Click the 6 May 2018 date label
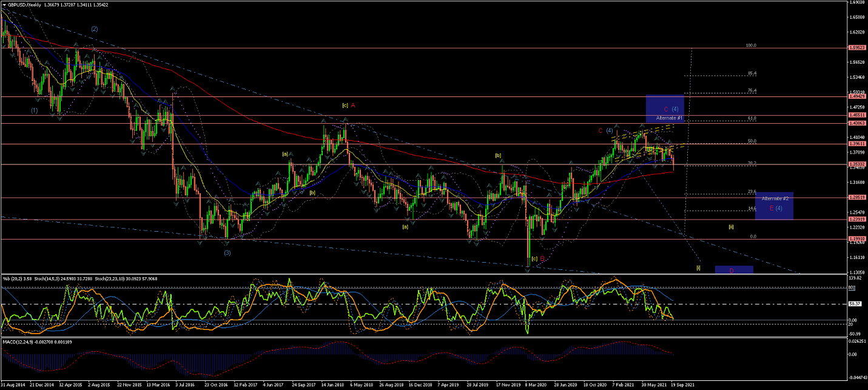The width and height of the screenshot is (868, 390). 362,385
